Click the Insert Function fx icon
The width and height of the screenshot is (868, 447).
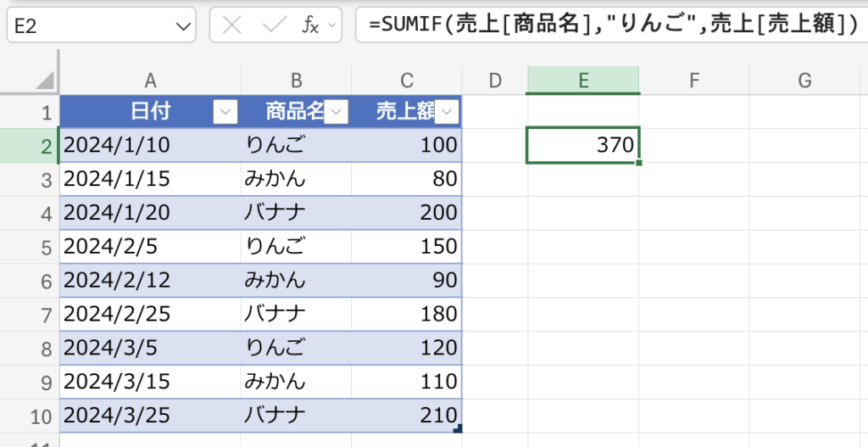coord(310,25)
